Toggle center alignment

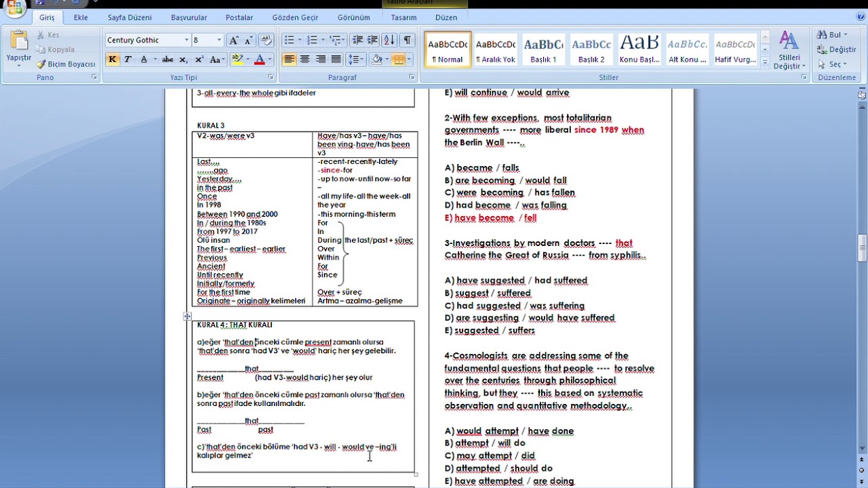tap(305, 60)
